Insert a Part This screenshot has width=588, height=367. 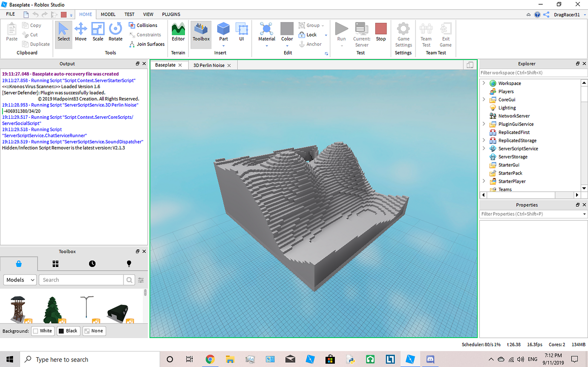tap(223, 32)
